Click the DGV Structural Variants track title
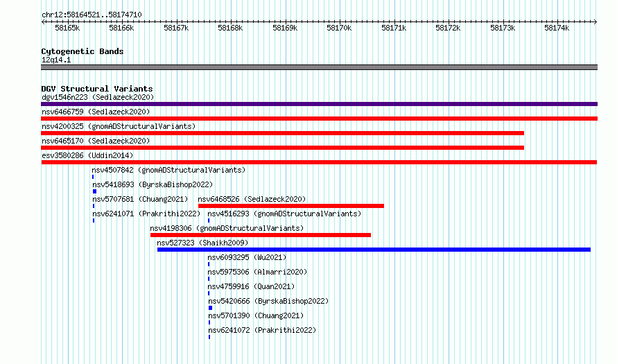 click(97, 89)
